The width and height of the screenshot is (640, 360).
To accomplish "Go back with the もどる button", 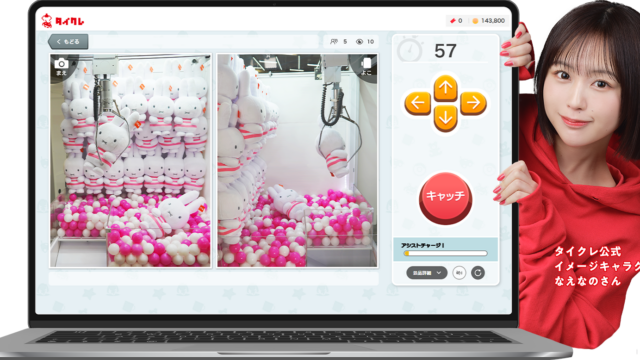I will click(x=68, y=42).
